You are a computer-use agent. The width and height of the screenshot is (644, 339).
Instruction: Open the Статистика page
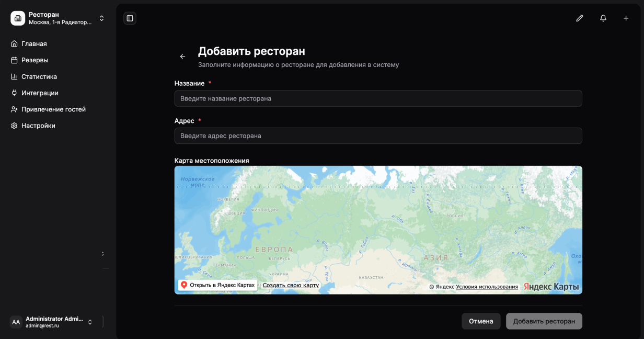point(39,77)
